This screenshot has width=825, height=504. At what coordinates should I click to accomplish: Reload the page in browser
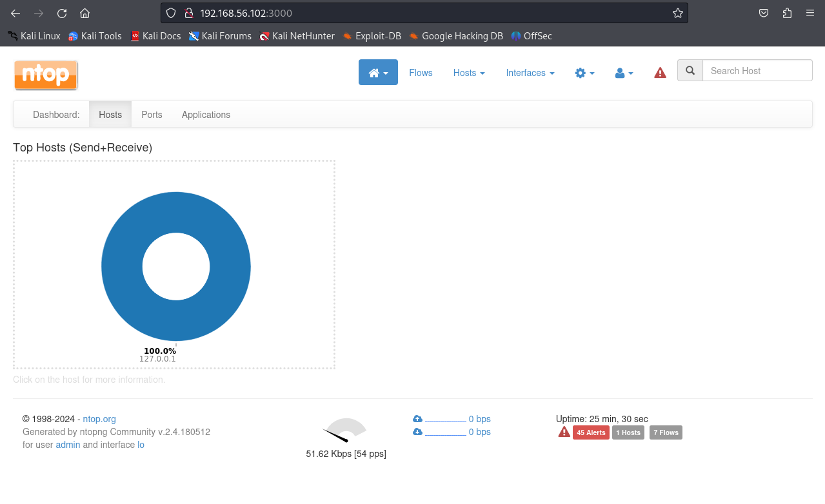62,13
